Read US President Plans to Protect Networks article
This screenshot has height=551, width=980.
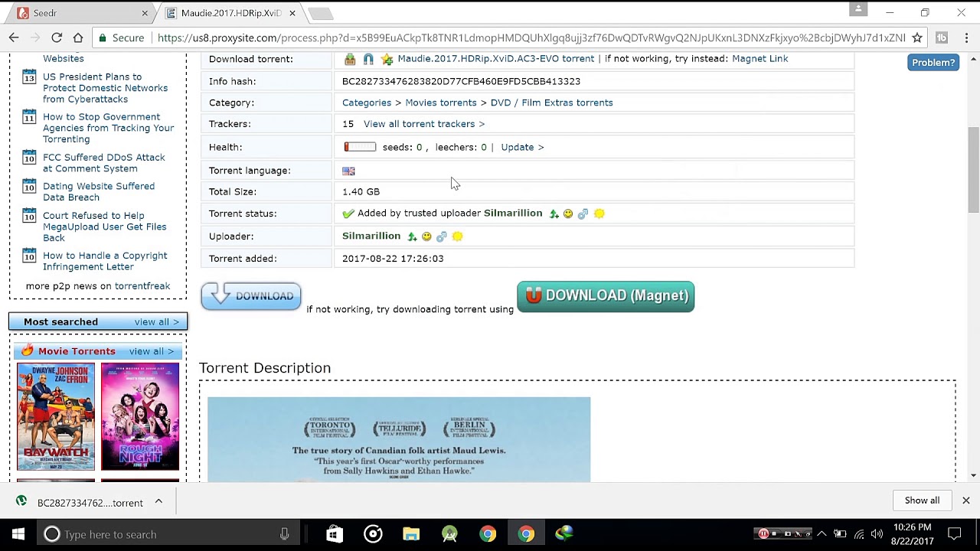pyautogui.click(x=105, y=88)
